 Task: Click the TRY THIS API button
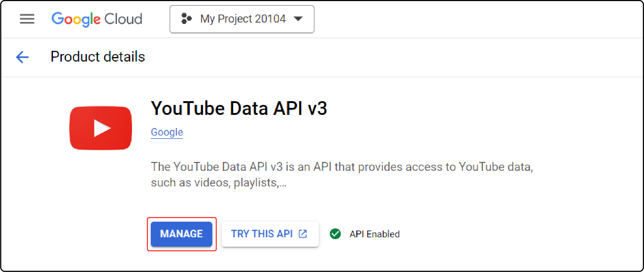coord(270,234)
